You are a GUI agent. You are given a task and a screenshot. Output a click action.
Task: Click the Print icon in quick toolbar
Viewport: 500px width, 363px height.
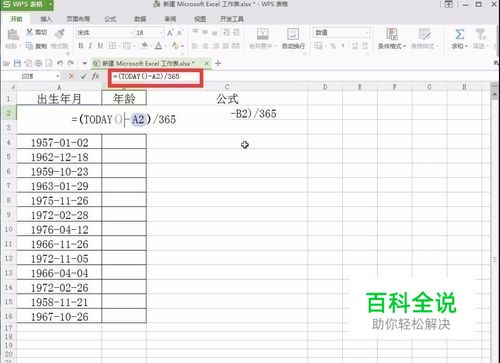tap(39, 63)
